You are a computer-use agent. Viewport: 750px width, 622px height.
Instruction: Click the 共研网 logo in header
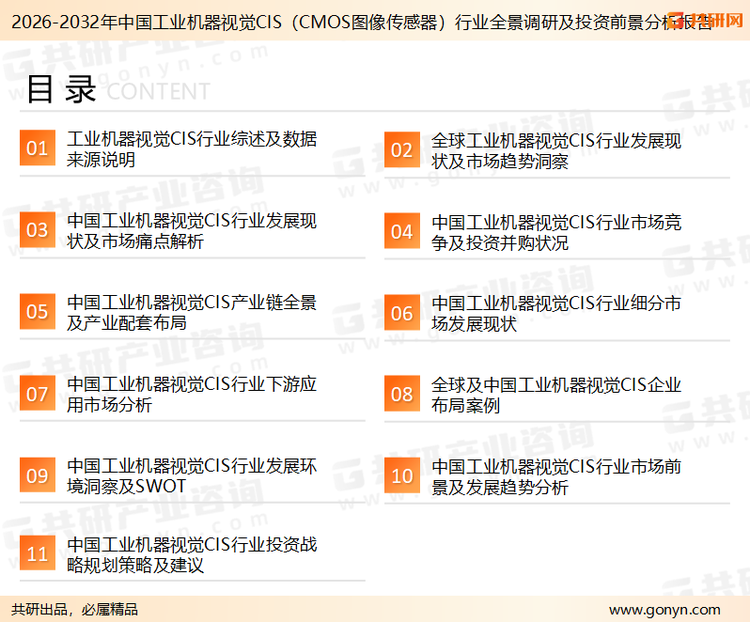(x=706, y=20)
